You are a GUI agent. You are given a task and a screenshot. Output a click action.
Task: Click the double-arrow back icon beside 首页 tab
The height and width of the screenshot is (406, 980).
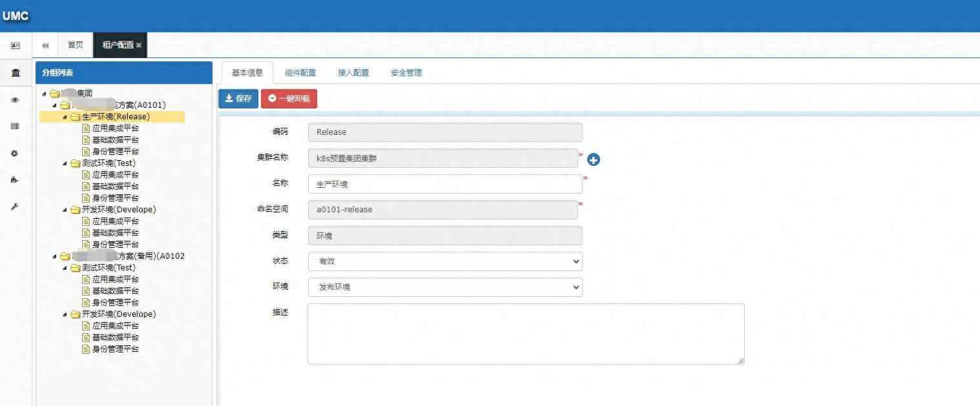(x=45, y=45)
